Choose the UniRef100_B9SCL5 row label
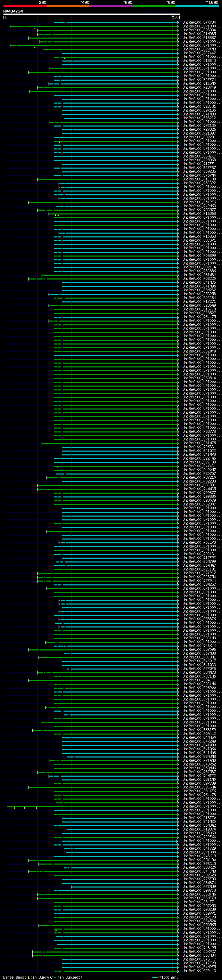Screen dimensions: 222x980 [x=199, y=864]
